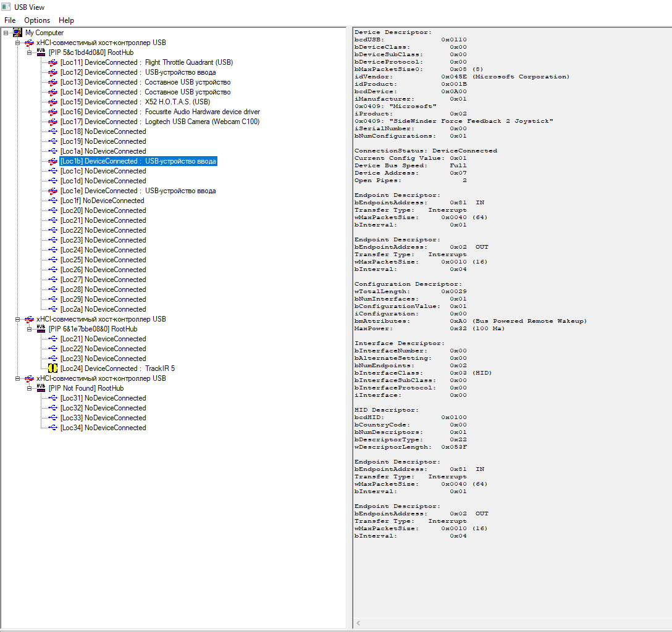Open the Options menu
This screenshot has height=632, width=672.
coord(37,20)
